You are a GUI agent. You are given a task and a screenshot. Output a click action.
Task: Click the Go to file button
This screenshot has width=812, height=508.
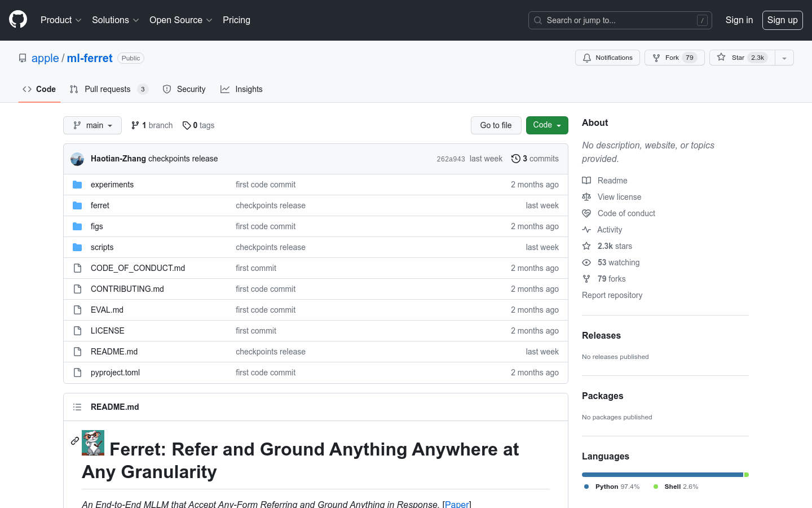pos(496,125)
